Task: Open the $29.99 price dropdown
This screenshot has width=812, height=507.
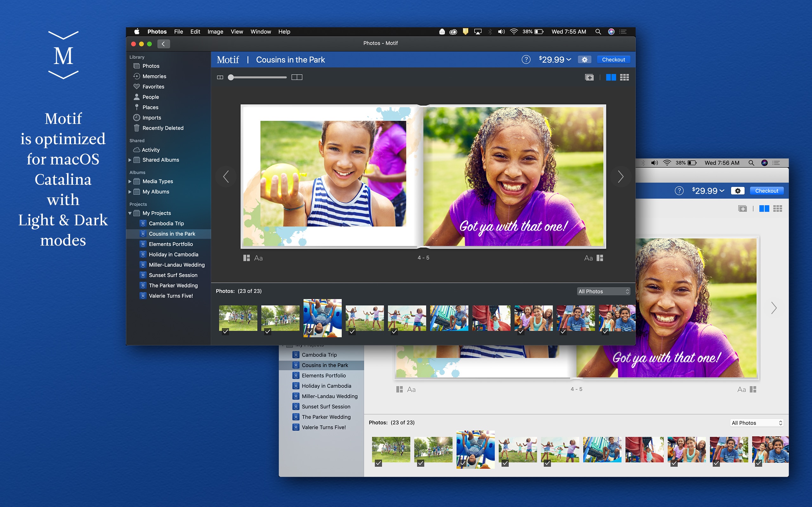Action: pos(555,60)
